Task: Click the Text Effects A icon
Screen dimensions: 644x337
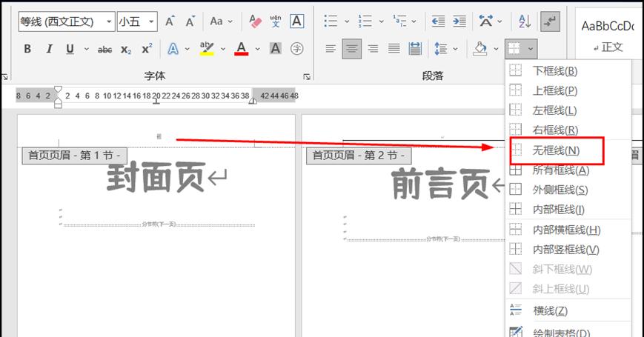Action: [173, 49]
